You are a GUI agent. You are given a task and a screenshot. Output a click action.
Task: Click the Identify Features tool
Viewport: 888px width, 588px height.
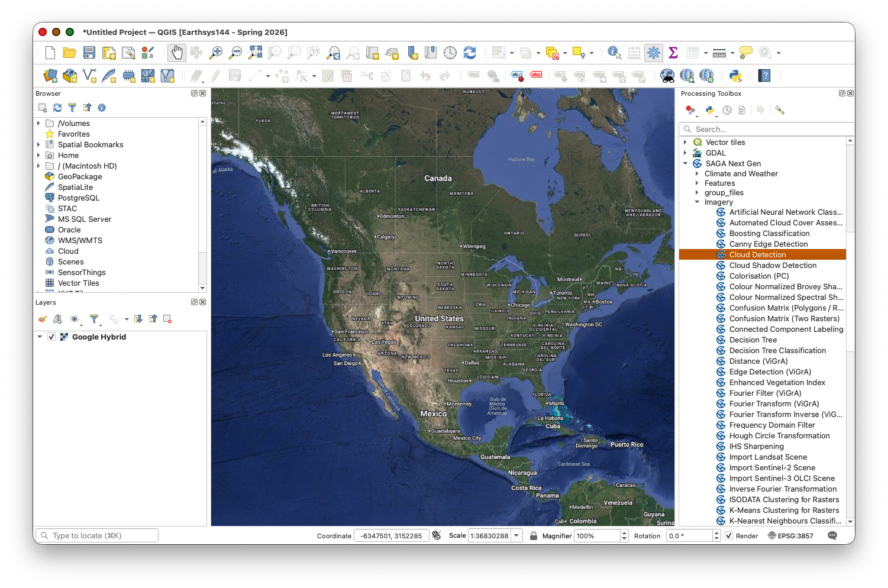(614, 53)
